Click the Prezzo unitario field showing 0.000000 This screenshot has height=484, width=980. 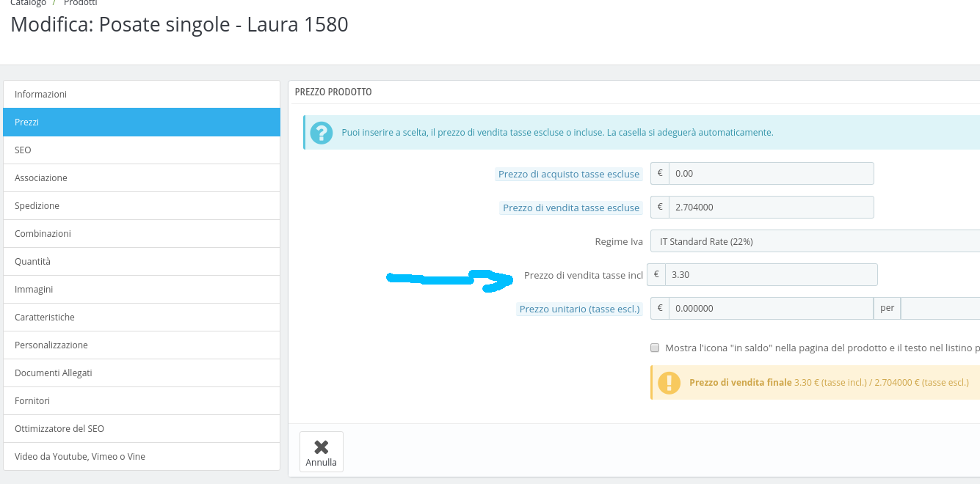tap(771, 309)
